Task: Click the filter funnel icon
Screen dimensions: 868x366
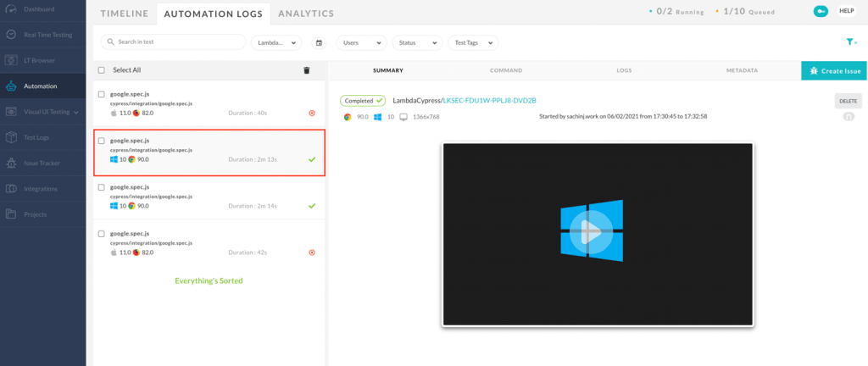Action: [850, 42]
